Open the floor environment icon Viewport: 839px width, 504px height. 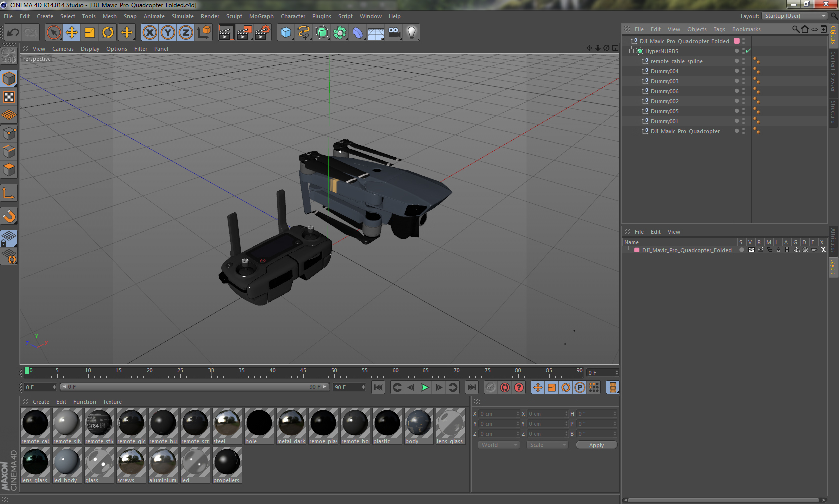(376, 33)
